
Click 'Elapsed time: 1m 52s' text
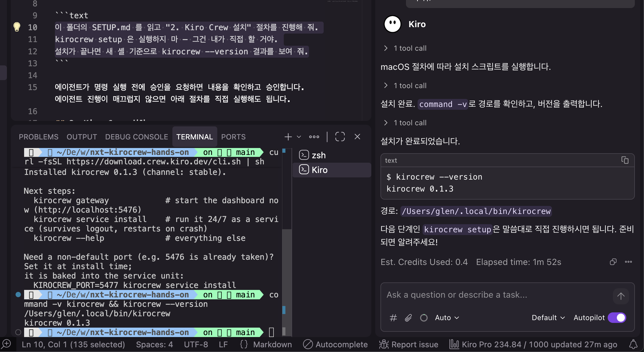click(x=519, y=262)
